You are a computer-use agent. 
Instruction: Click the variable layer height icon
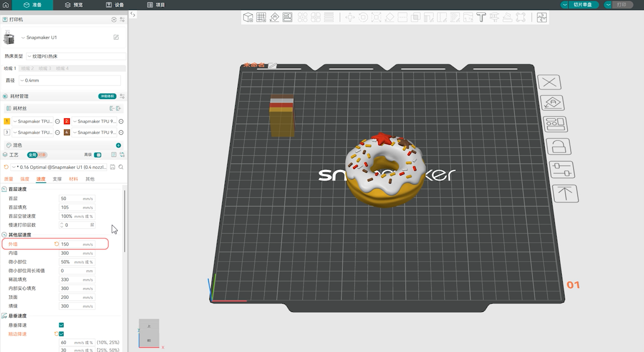(x=329, y=17)
